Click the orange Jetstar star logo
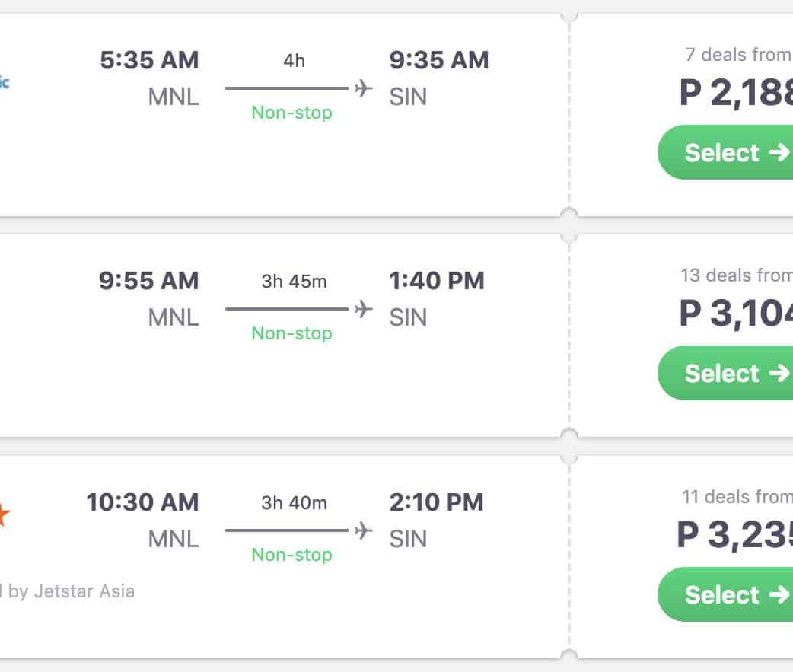The width and height of the screenshot is (793, 672). click(x=4, y=516)
